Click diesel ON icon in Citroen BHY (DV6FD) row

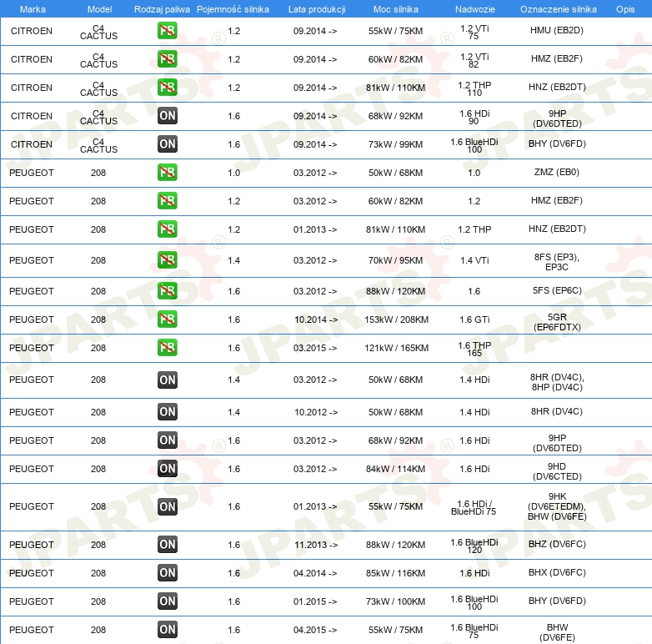pyautogui.click(x=167, y=144)
